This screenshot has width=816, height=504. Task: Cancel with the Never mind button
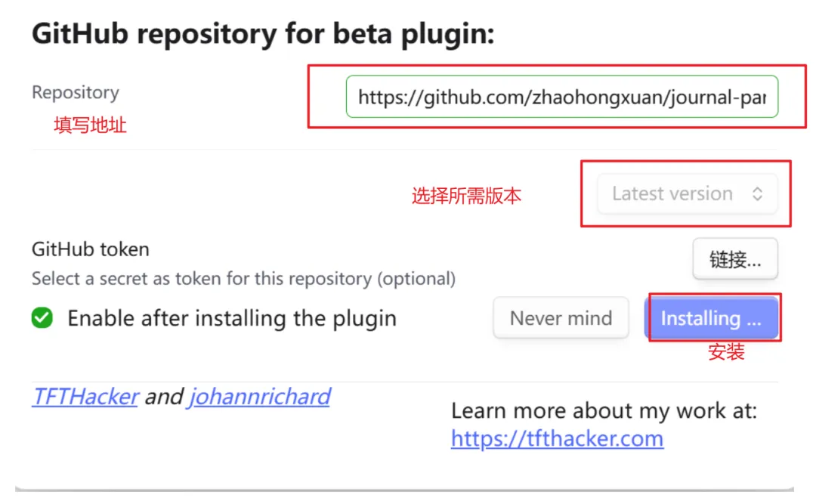pos(561,317)
